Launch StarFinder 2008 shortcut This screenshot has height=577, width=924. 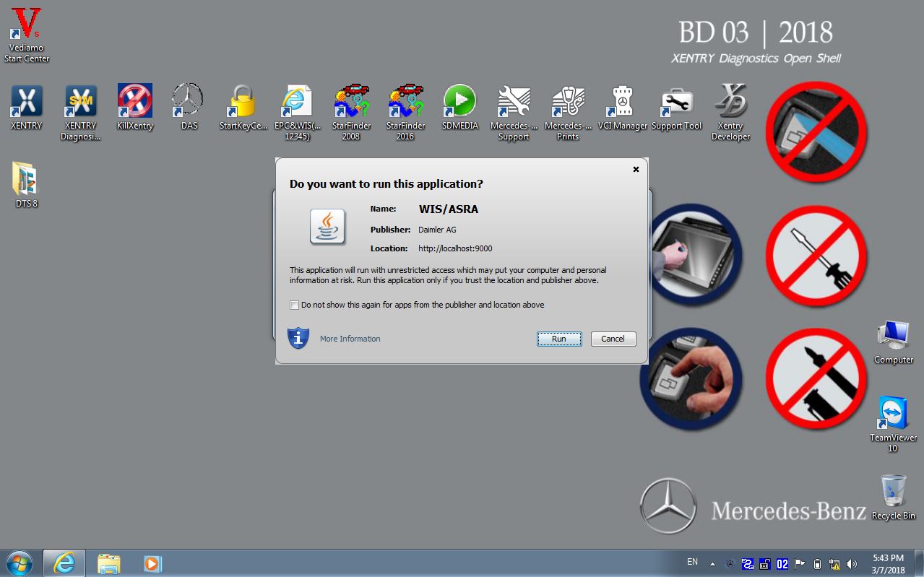(351, 112)
